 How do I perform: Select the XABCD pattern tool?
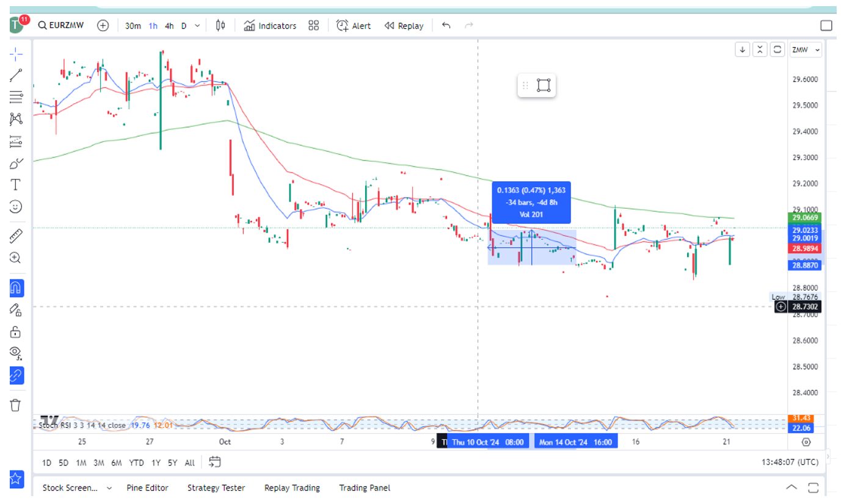[16, 119]
